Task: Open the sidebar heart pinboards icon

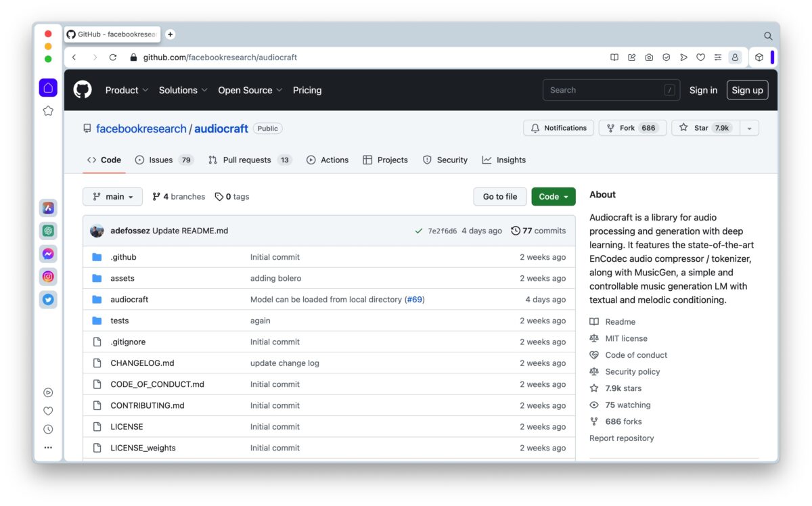Action: point(48,411)
